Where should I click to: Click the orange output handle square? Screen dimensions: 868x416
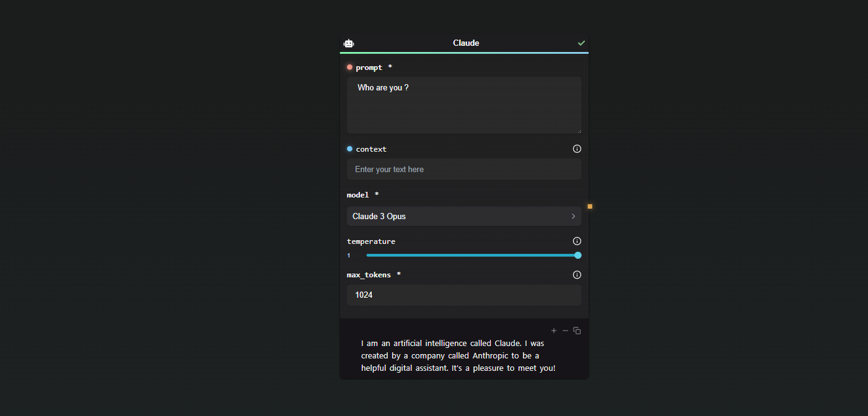pos(590,206)
